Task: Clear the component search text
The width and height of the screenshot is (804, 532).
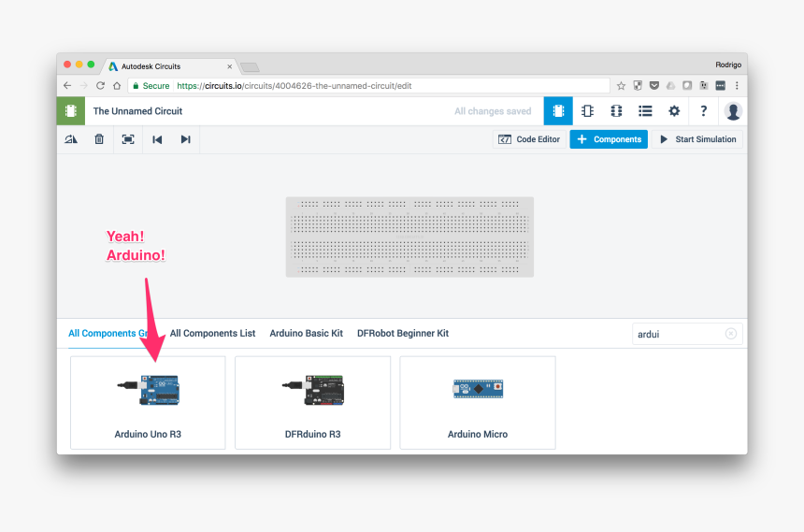Action: 731,334
